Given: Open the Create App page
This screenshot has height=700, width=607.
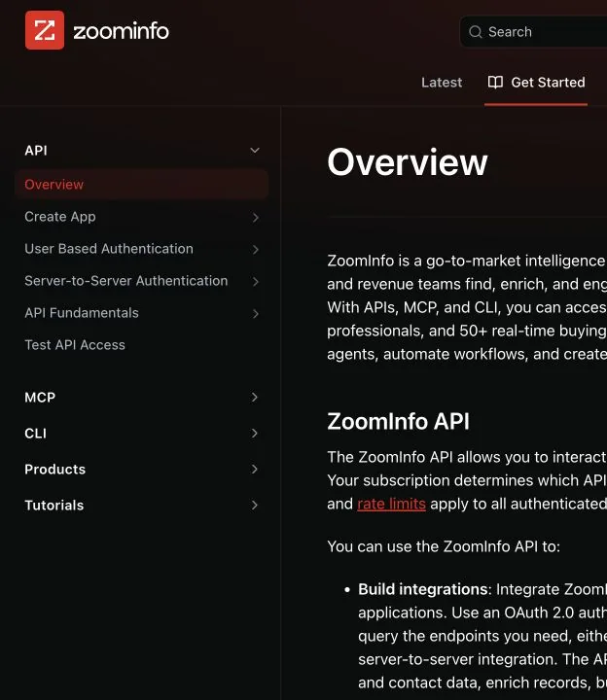Looking at the screenshot, I should point(60,217).
